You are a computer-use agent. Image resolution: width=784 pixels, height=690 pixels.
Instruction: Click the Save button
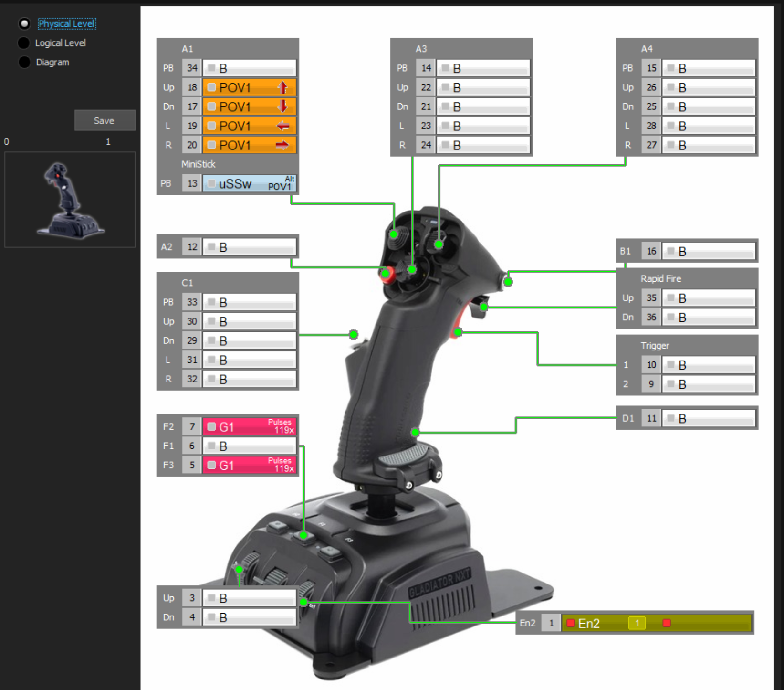pyautogui.click(x=105, y=120)
